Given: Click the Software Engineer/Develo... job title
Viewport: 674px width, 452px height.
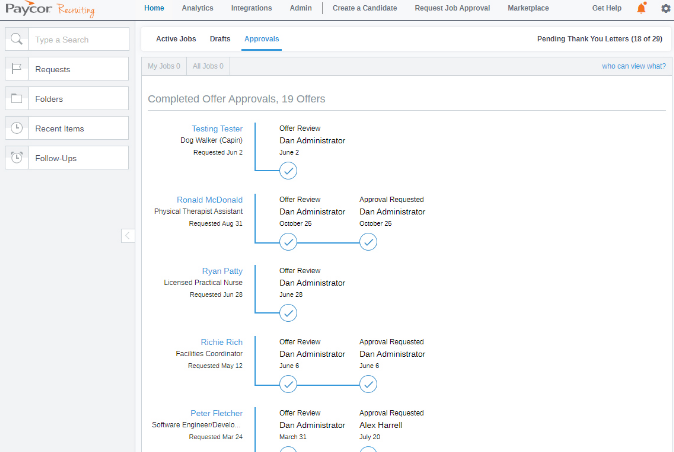Looking at the screenshot, I should [x=196, y=425].
